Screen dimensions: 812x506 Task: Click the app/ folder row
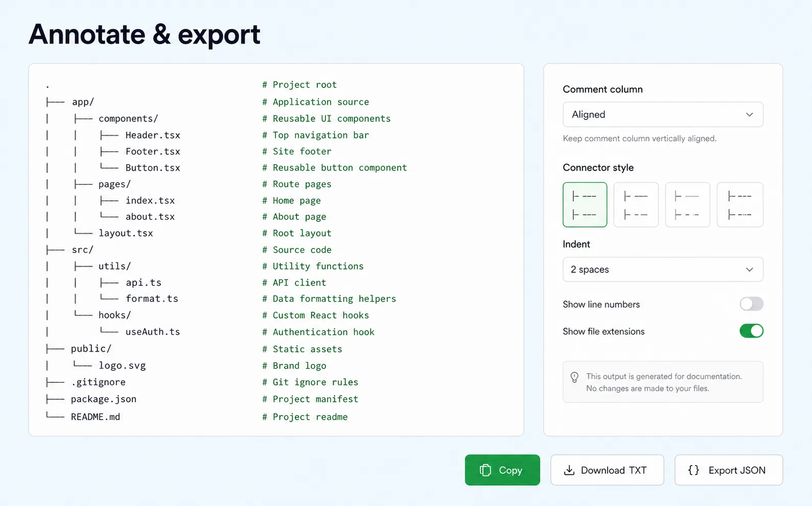83,102
